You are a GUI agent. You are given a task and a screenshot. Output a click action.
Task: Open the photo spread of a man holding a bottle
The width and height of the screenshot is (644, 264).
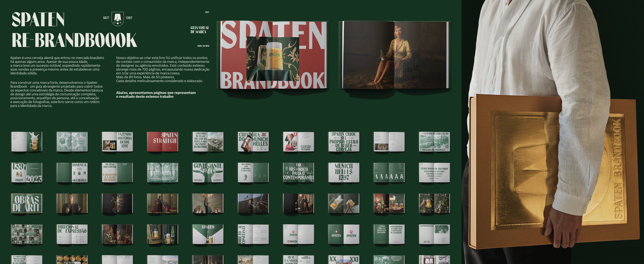(72, 203)
